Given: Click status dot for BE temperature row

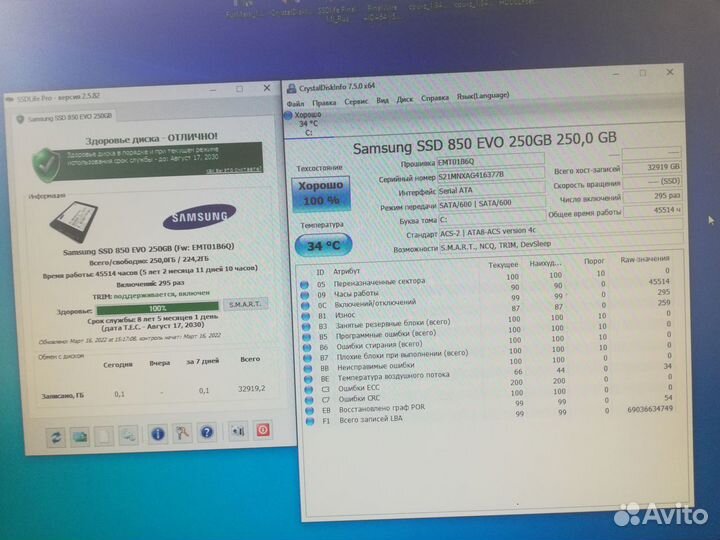Looking at the screenshot, I should coord(309,379).
